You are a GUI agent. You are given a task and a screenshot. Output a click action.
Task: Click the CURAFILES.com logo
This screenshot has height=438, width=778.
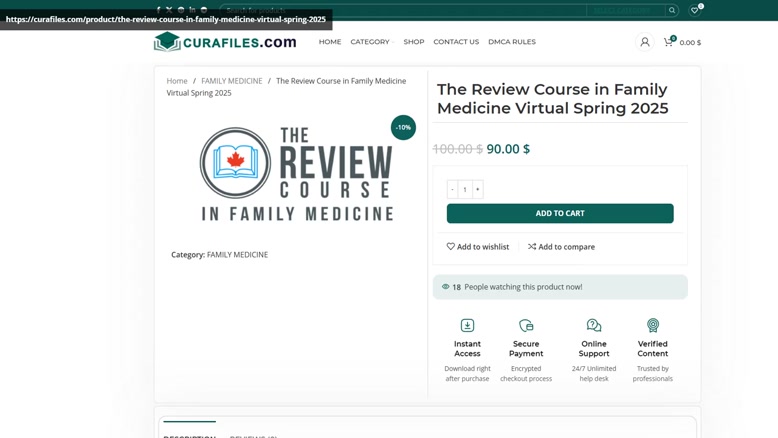tap(225, 42)
